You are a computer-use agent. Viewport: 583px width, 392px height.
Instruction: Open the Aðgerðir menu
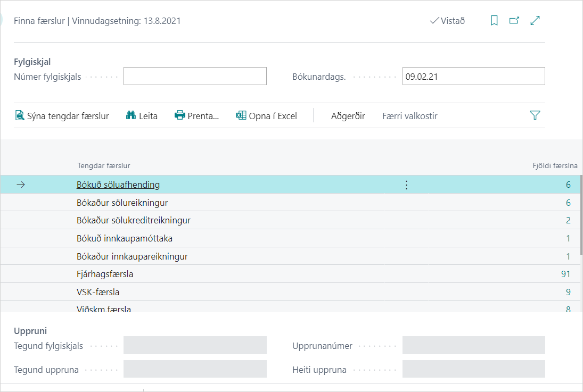[x=348, y=116]
